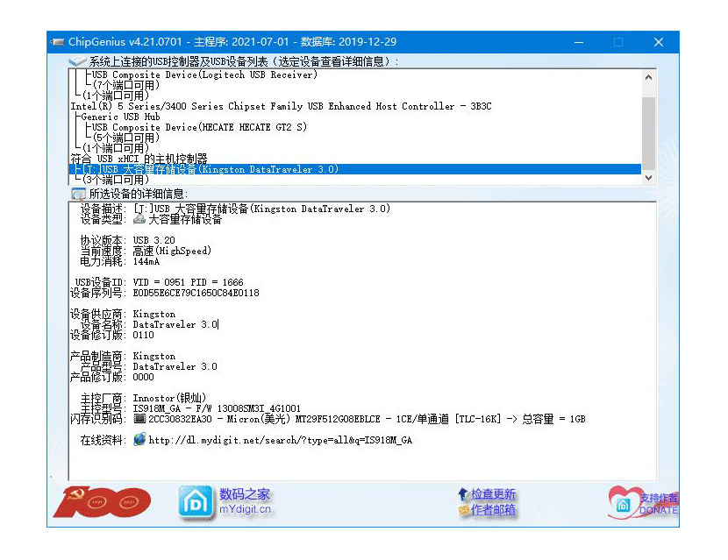Image resolution: width=728 pixels, height=560 pixels.
Task: Open the dl.mydigit.net search link
Action: click(280, 440)
